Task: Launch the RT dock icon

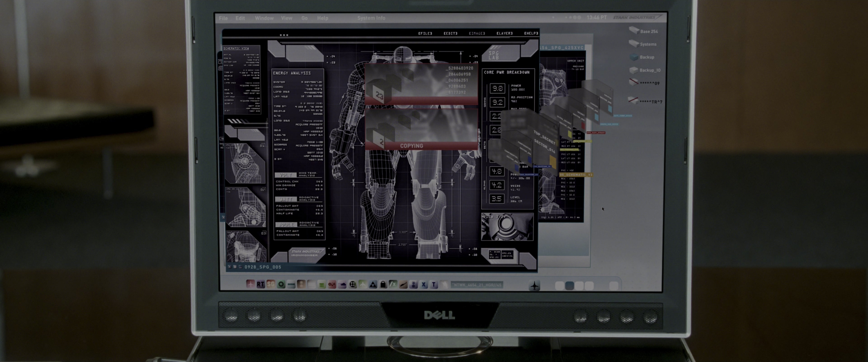Action: pos(260,284)
